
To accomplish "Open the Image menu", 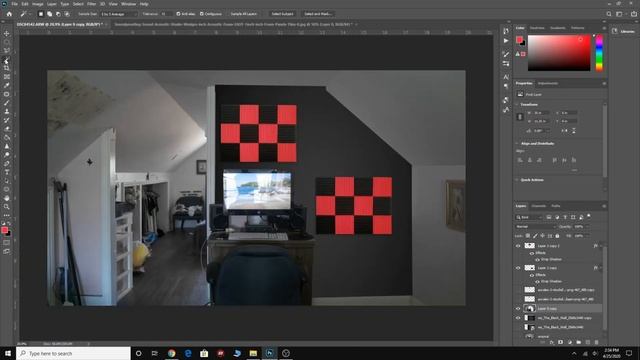I will tap(38, 4).
